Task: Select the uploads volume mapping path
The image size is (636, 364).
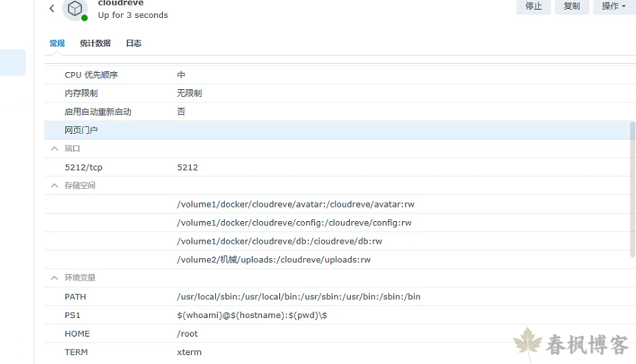Action: coord(274,260)
